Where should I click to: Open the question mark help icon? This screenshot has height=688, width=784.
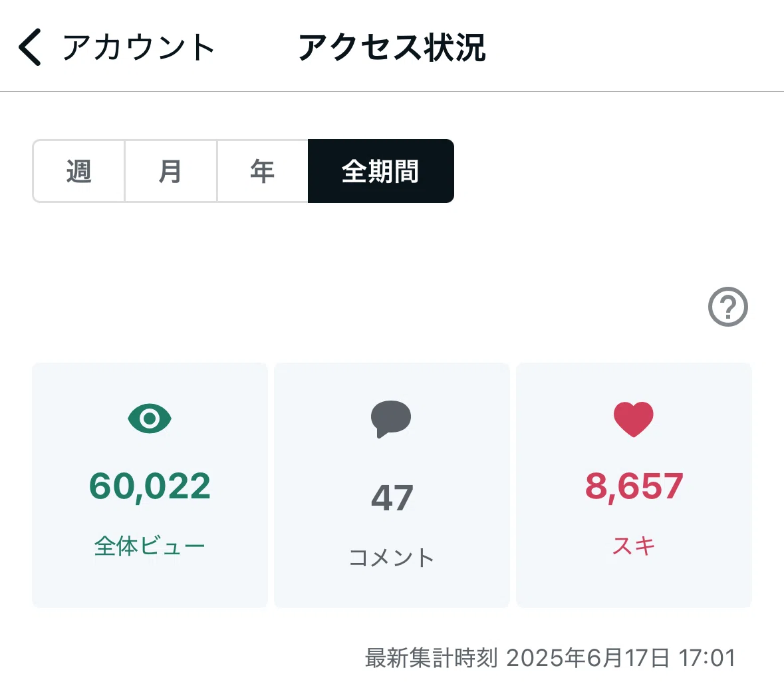[x=727, y=307]
